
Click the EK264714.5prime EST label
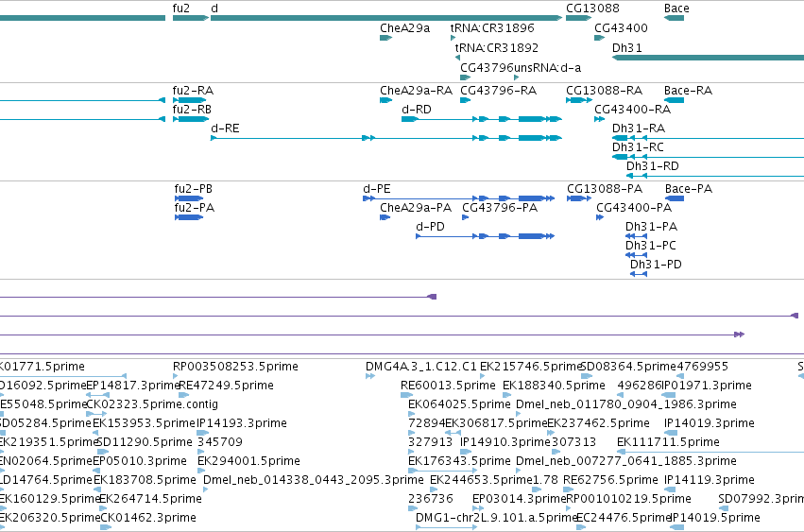click(x=151, y=499)
